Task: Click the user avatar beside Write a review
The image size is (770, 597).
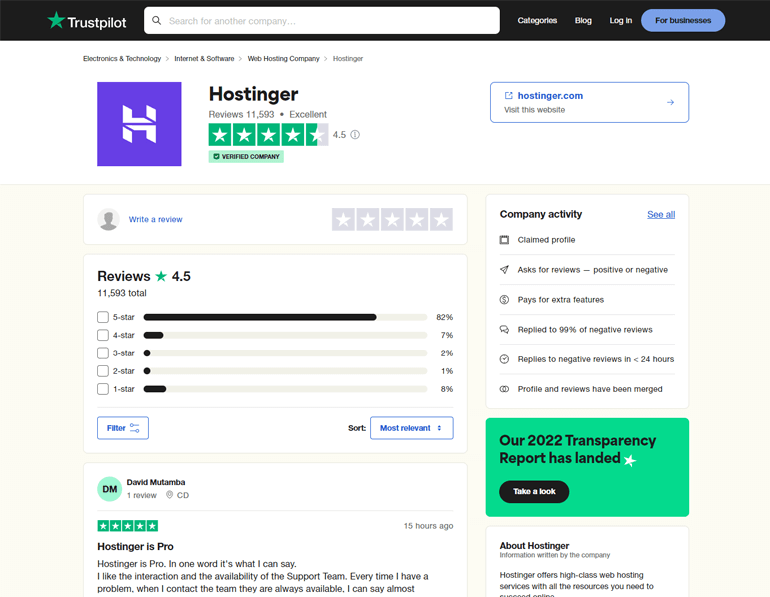Action: 109,219
